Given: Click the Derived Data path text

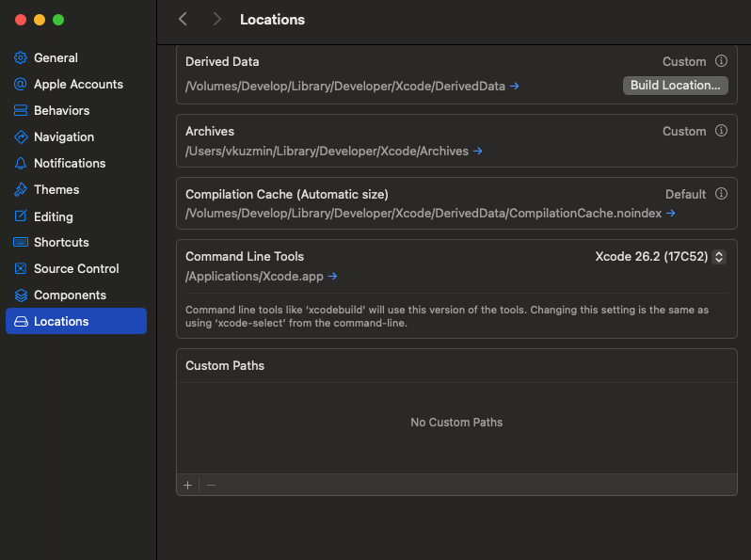Looking at the screenshot, I should pos(345,87).
